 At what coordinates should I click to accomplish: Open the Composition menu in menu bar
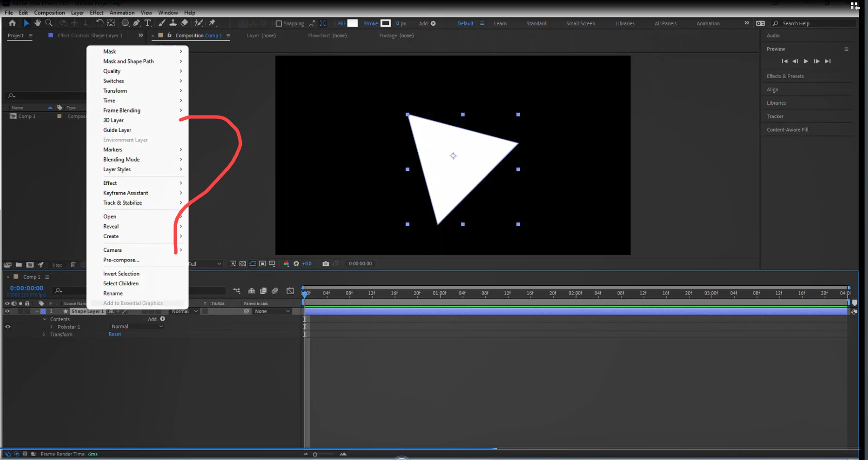click(49, 13)
